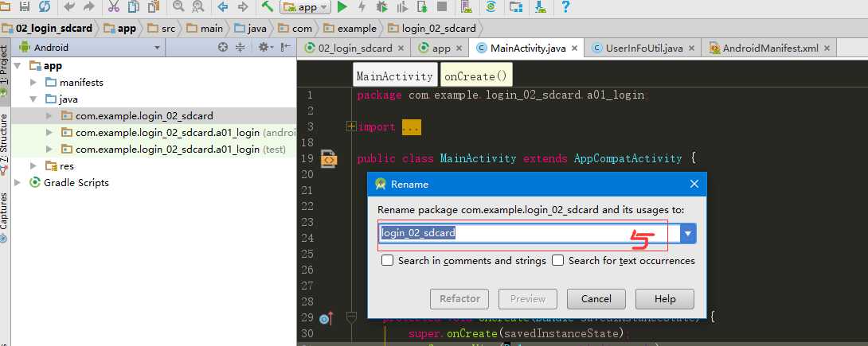Viewport: 868px width, 346px height.
Task: Redo the last action
Action: [x=88, y=6]
